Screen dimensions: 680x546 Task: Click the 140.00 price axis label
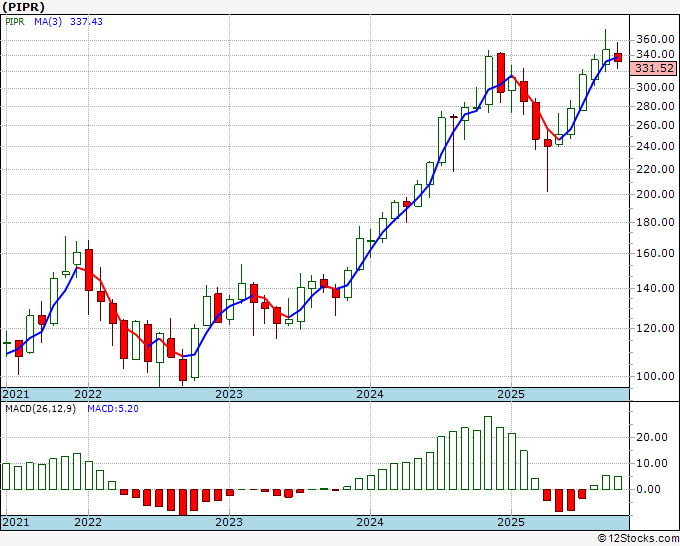pyautogui.click(x=655, y=288)
